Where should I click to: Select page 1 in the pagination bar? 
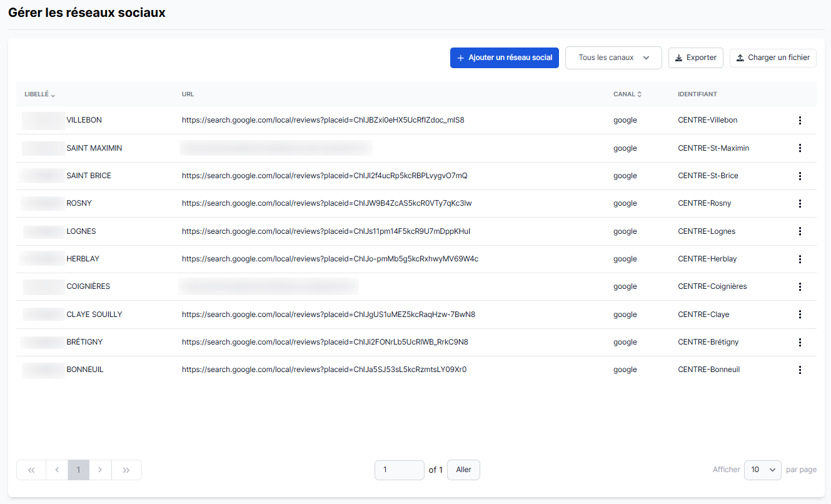click(78, 470)
